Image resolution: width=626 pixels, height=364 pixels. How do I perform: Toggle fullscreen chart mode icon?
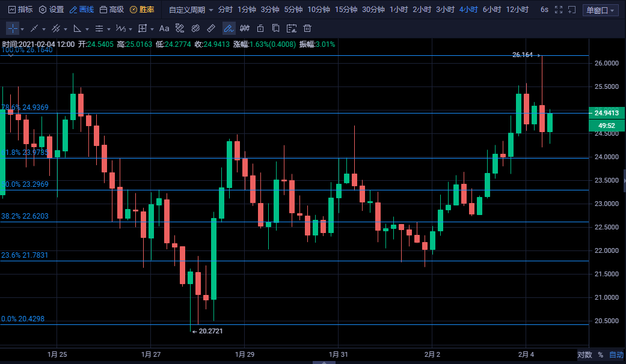[559, 10]
